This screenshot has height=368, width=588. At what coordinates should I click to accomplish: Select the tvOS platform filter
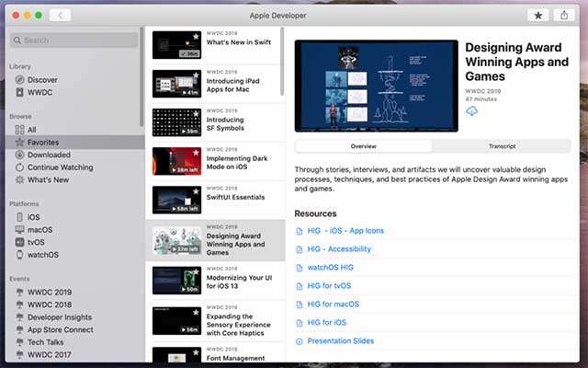pos(38,242)
